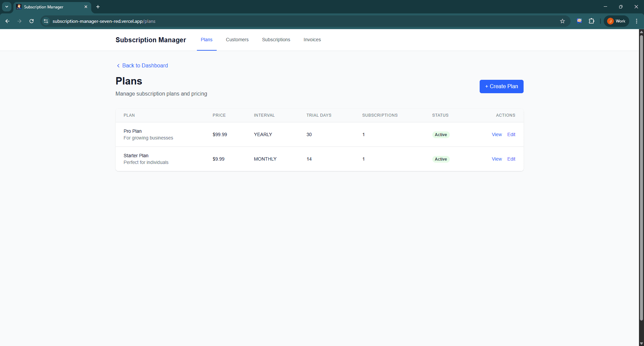
Task: Bookmark this page with the star icon
Action: [x=562, y=21]
